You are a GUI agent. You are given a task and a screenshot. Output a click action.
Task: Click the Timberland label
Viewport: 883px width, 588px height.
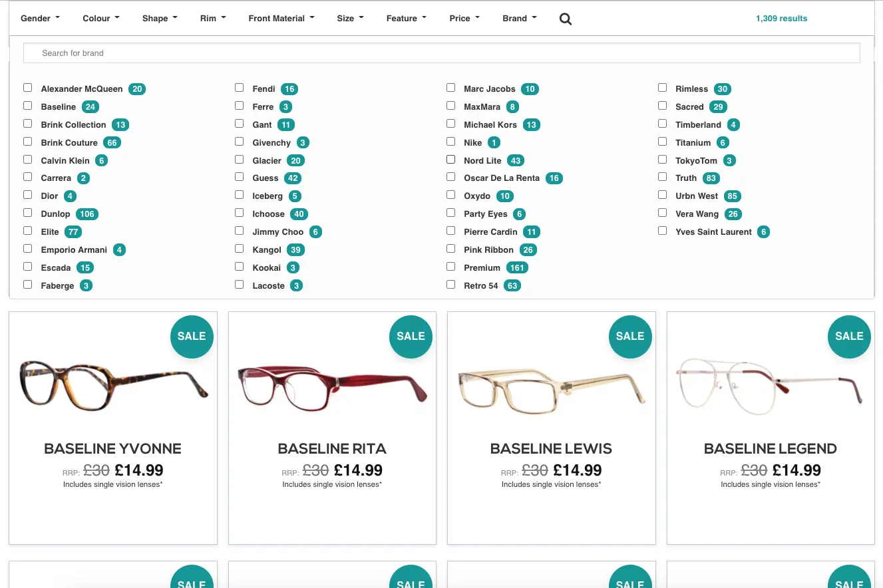pyautogui.click(x=699, y=125)
